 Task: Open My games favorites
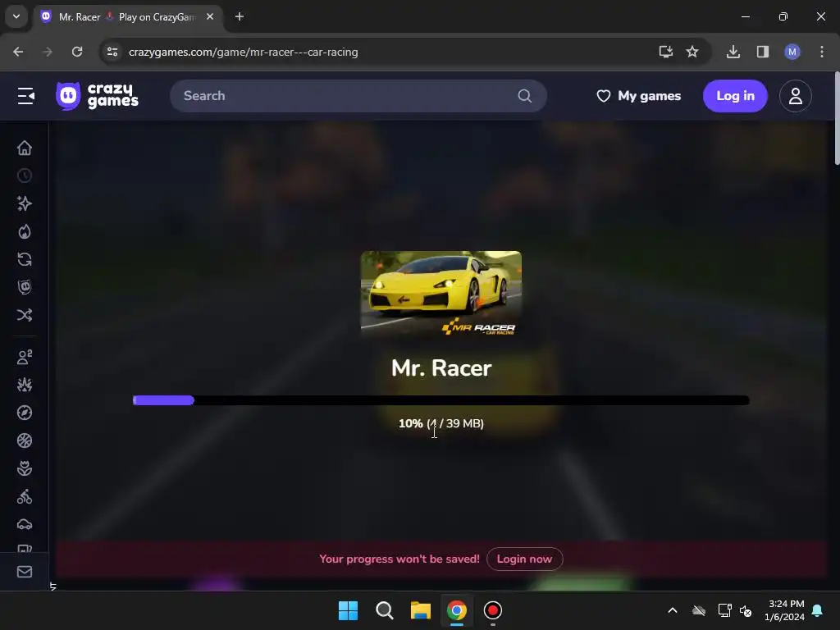click(638, 96)
